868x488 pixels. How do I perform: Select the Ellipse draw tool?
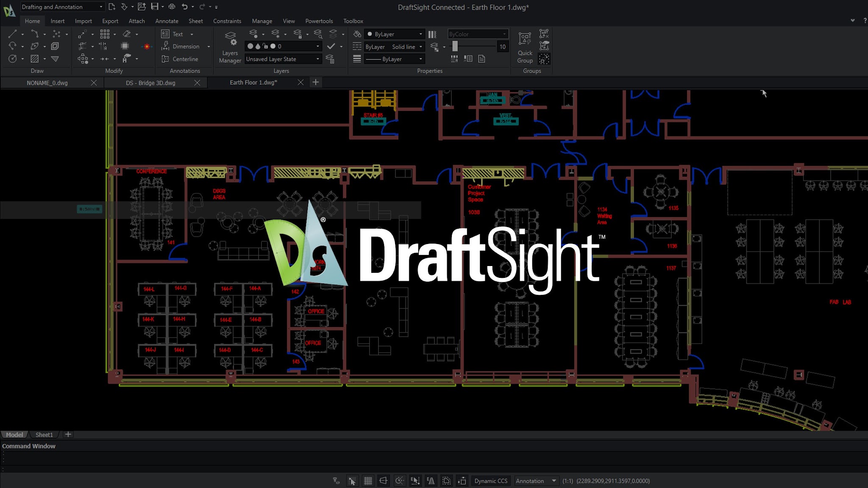(x=34, y=46)
